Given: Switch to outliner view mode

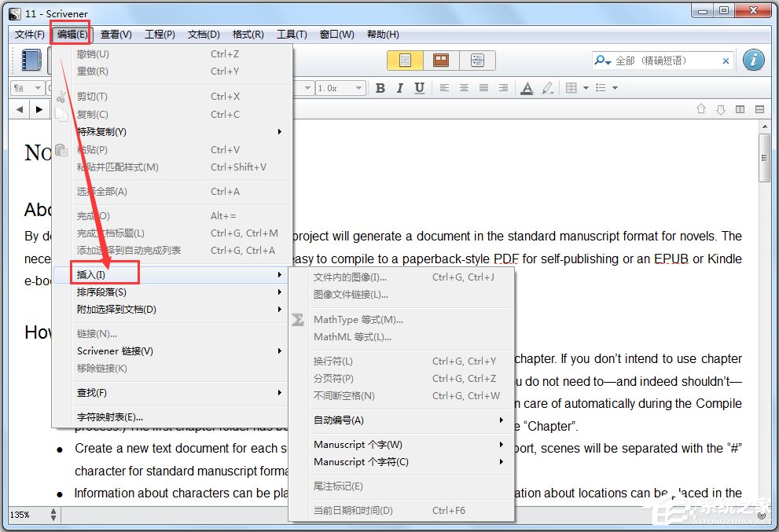Looking at the screenshot, I should pos(477,61).
